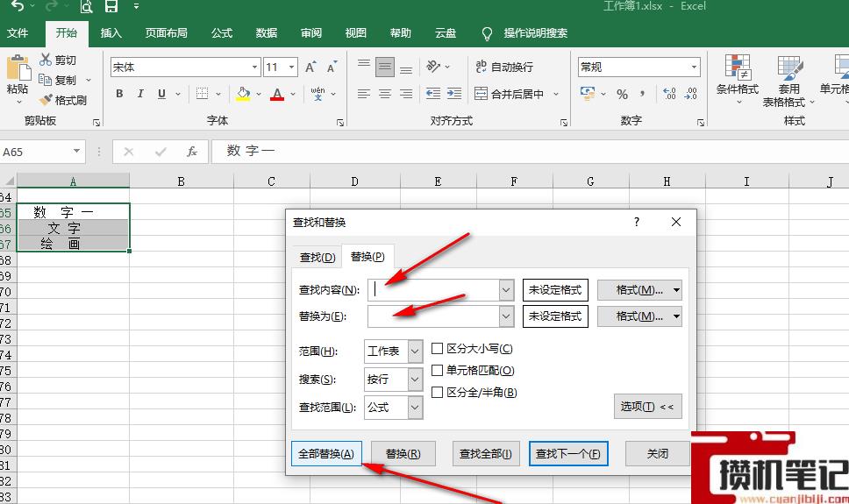This screenshot has height=504, width=849.
Task: Open 查找内容 history dropdown arrow
Action: pos(506,290)
